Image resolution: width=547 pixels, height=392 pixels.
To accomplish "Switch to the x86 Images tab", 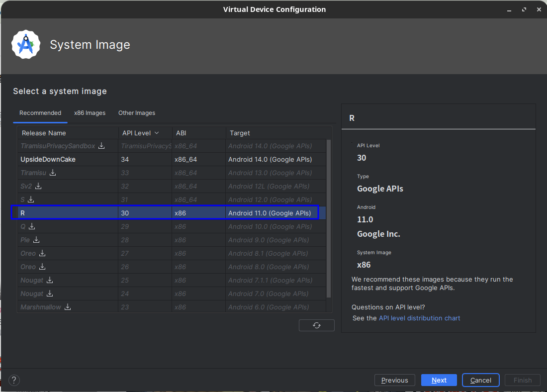I will click(90, 113).
